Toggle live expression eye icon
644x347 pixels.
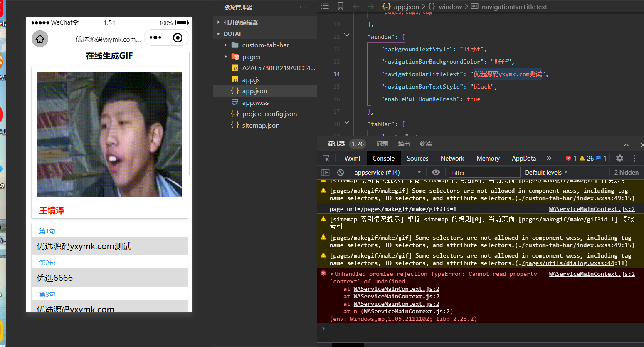coord(436,172)
